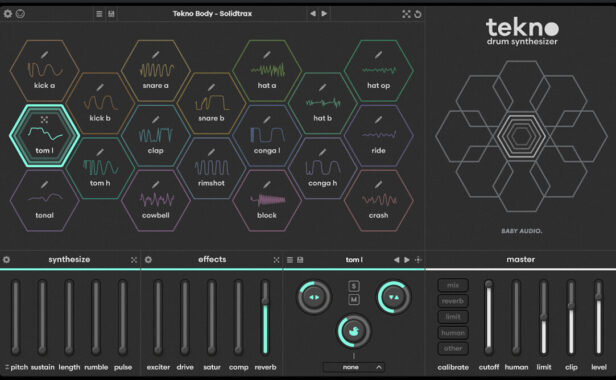Click the crosshair move icon next to tom l arrows

[418, 260]
